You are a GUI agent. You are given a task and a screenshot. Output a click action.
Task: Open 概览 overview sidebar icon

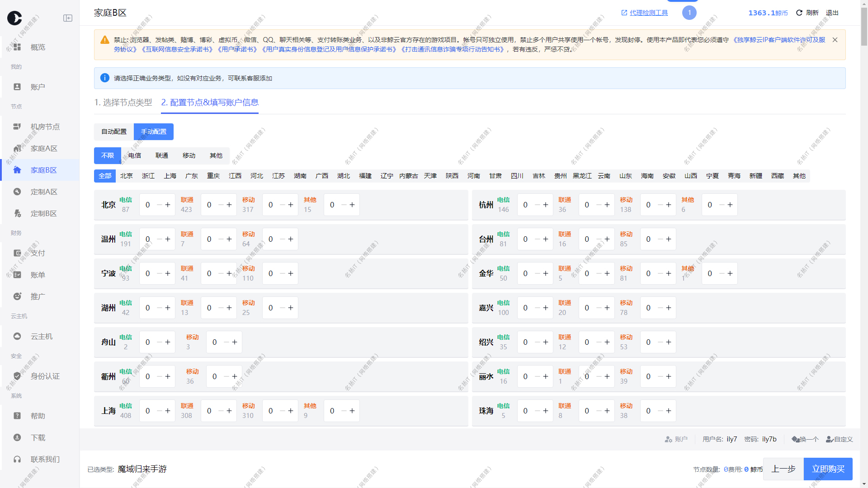pos(17,47)
